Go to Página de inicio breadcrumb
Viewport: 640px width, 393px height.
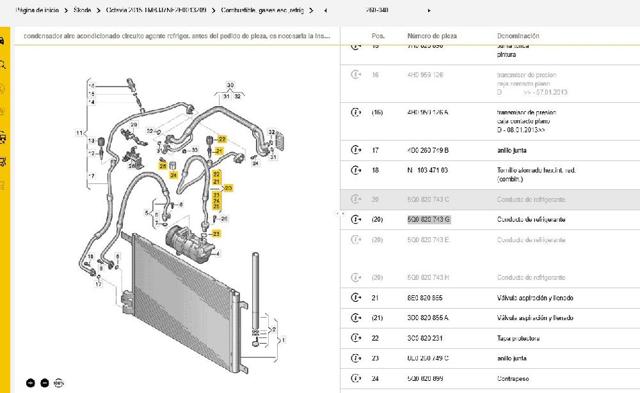[38, 10]
